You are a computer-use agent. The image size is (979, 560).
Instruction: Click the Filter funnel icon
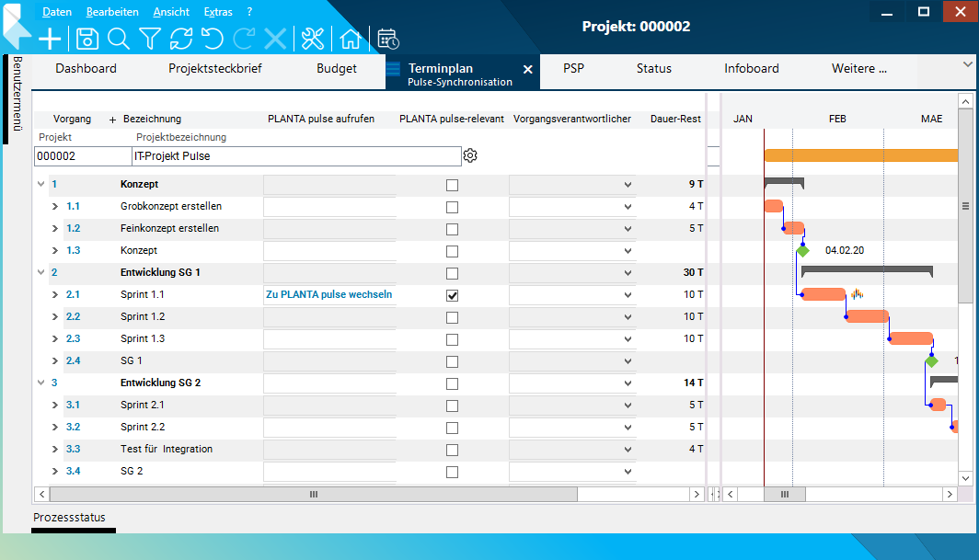pos(150,39)
